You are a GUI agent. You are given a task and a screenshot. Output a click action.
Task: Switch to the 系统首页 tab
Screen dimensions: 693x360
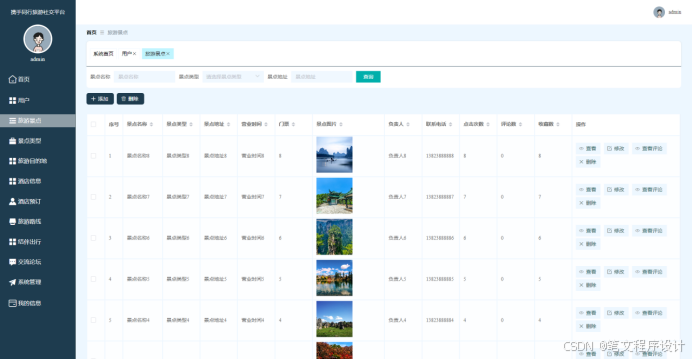103,54
